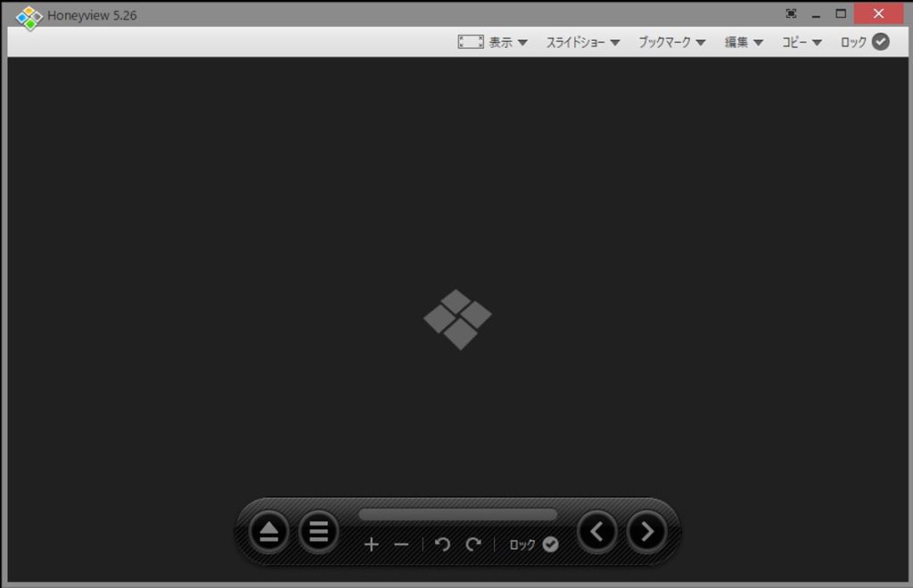Toggle full screen mode in the title bar
913x588 pixels.
791,14
